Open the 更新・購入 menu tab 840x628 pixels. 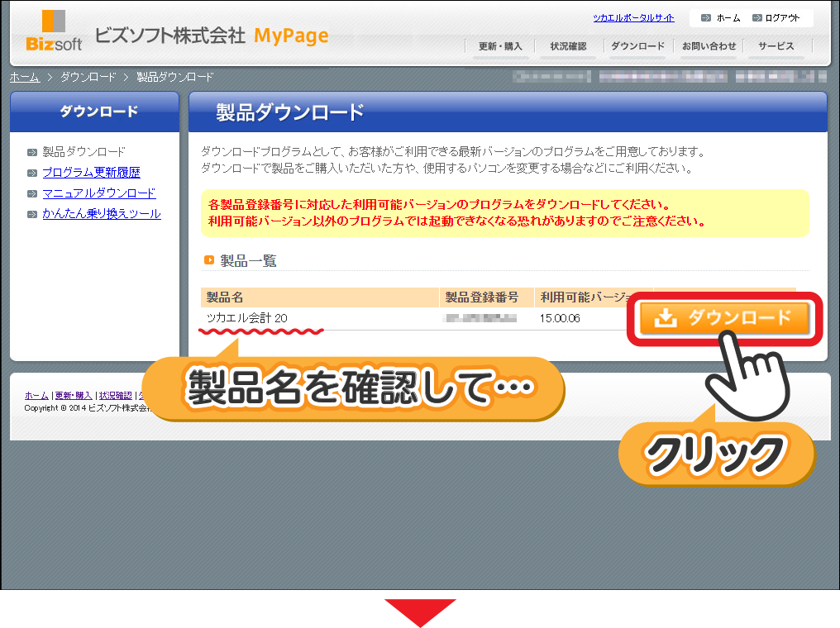500,46
